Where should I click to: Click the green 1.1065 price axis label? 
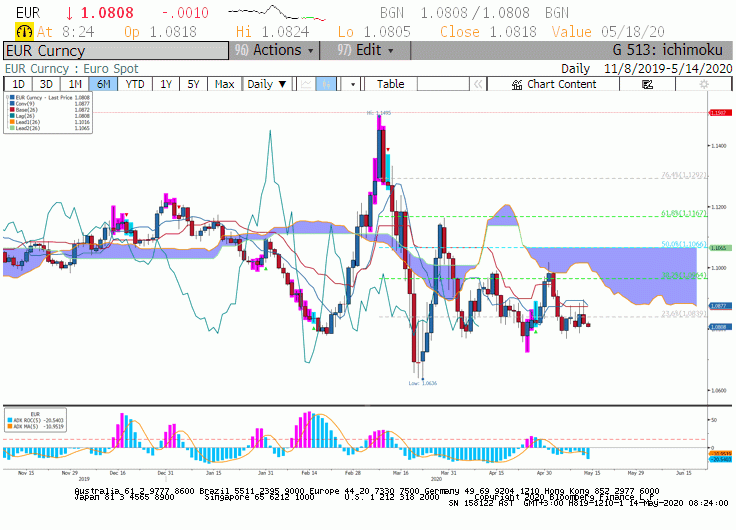pyautogui.click(x=720, y=248)
